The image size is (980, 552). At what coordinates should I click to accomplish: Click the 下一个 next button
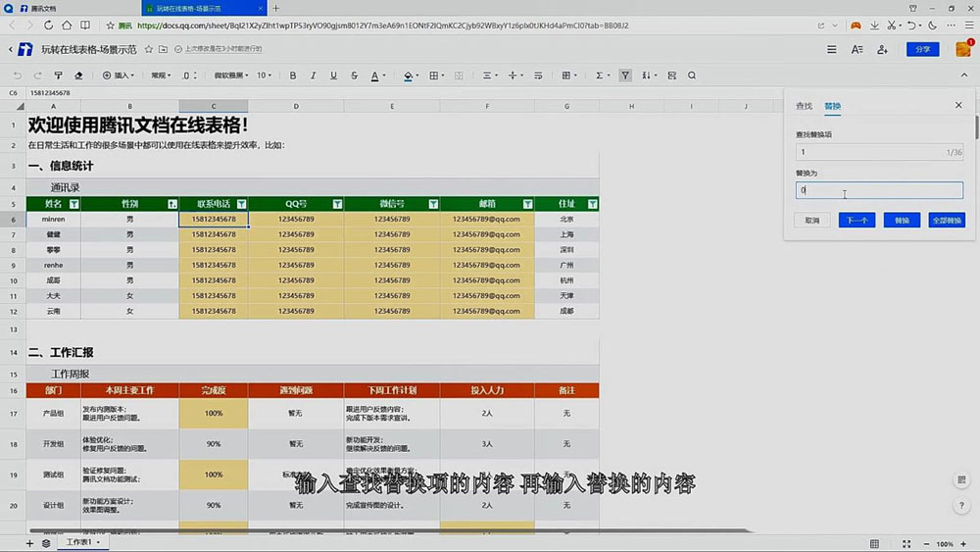[x=857, y=220]
